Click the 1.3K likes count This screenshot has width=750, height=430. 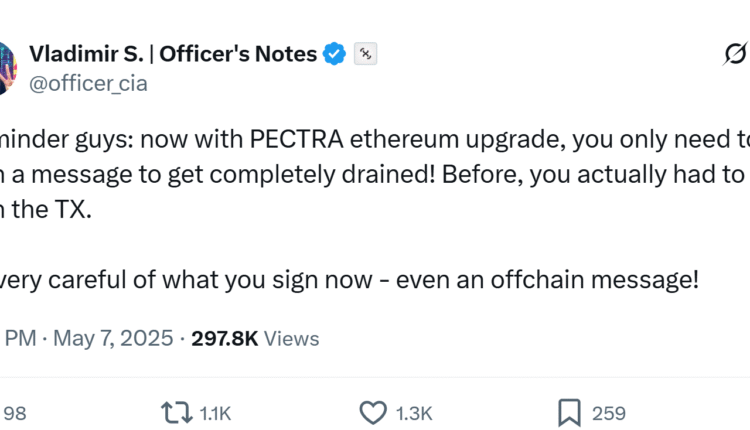(x=414, y=412)
